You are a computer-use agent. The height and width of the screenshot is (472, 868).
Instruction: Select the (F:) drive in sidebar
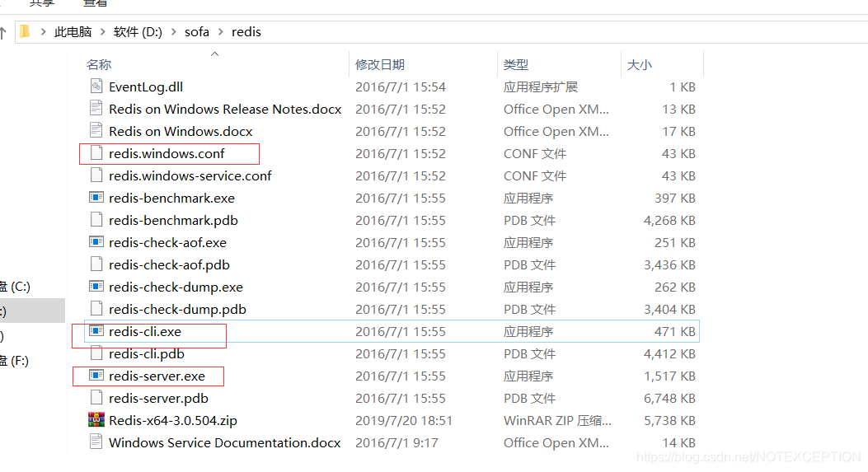15,361
